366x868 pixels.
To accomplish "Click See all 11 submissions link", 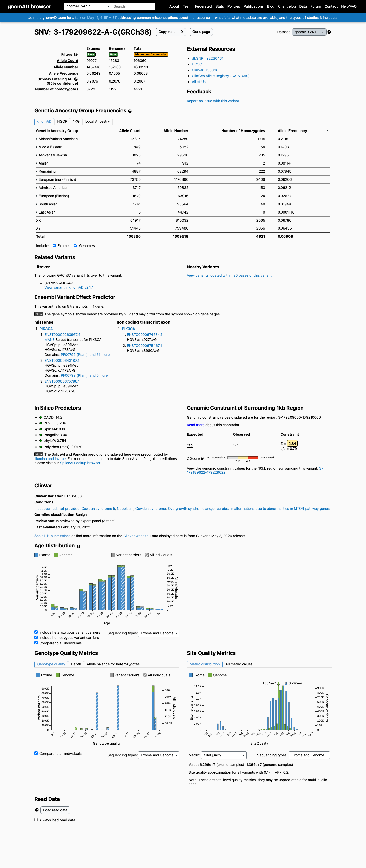I will pyautogui.click(x=52, y=536).
